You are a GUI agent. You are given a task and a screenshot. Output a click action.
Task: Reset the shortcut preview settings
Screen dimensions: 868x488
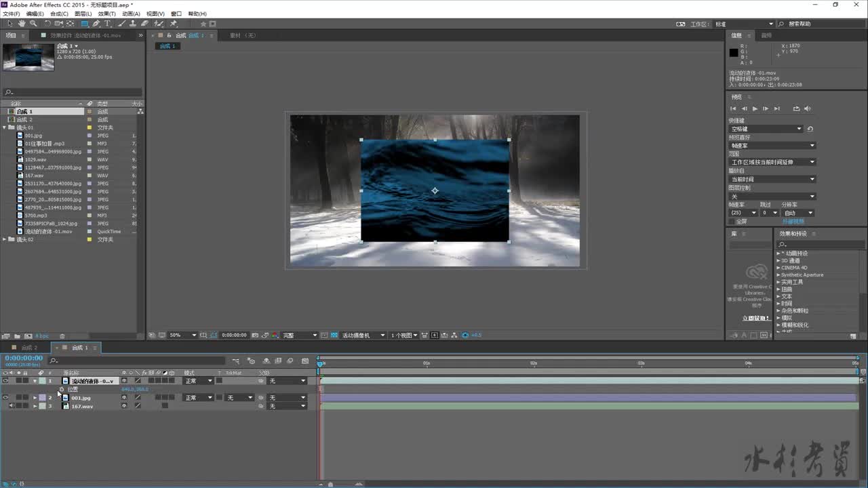point(810,129)
